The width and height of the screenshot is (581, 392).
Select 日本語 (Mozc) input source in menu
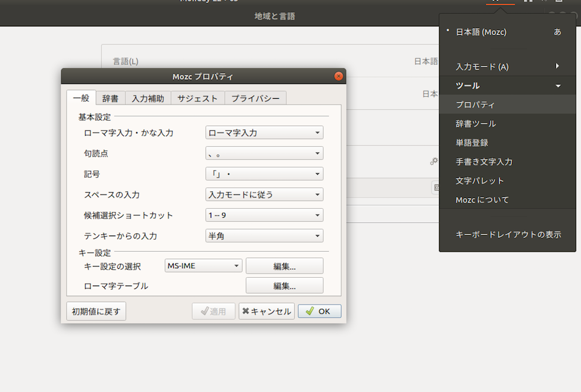pyautogui.click(x=507, y=32)
